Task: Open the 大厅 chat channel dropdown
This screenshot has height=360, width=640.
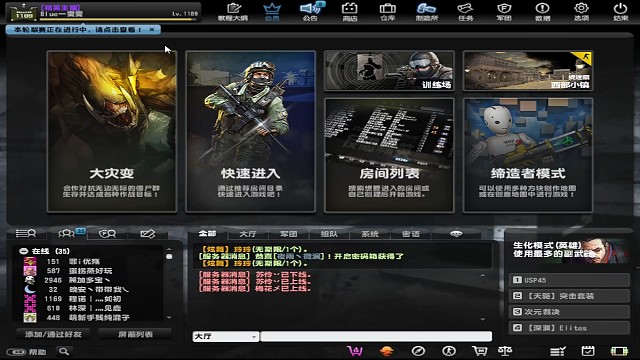Action: point(225,336)
